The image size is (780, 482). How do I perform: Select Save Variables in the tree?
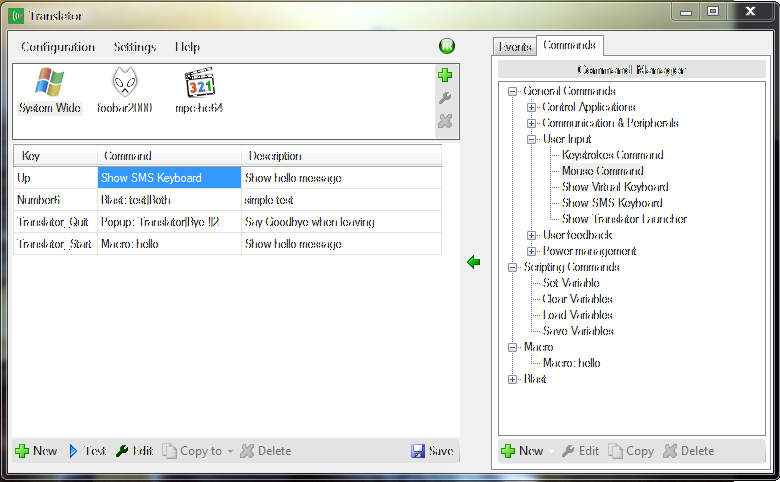coord(579,331)
